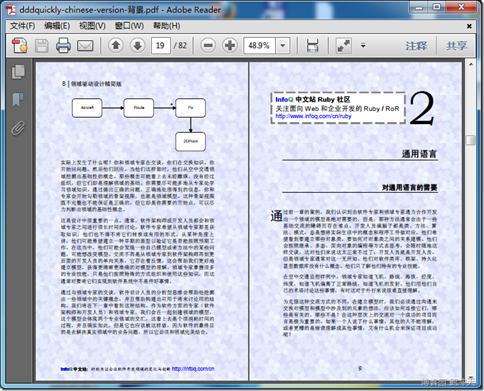Open the 视图(V) menu
484x391 pixels.
point(92,26)
